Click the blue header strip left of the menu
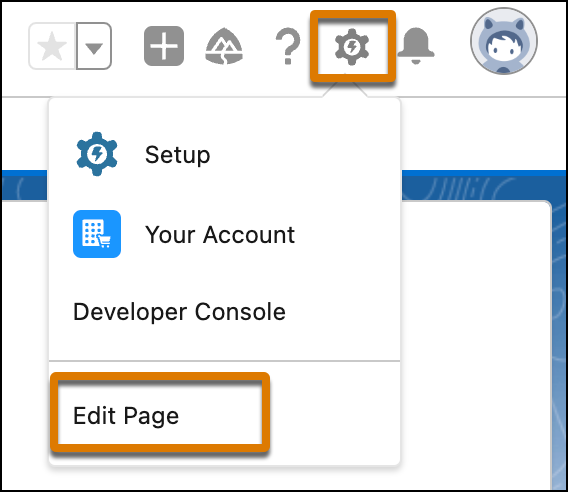This screenshot has height=492, width=568. [x=25, y=185]
